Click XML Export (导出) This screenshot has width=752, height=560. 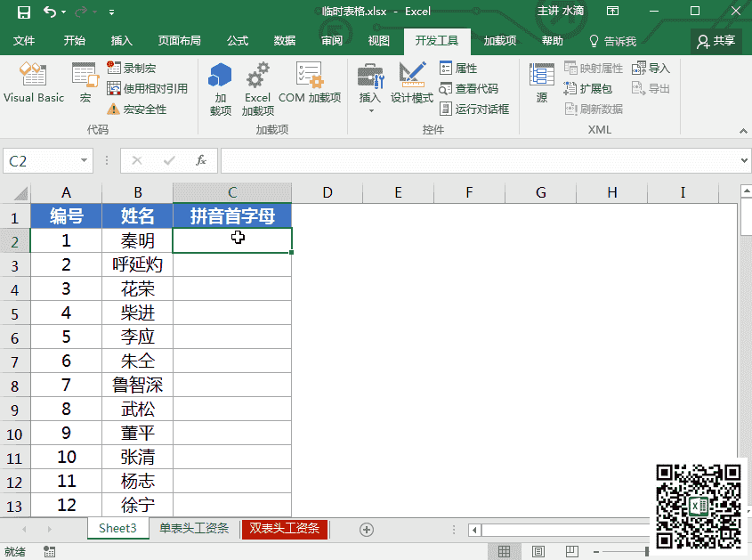[x=651, y=88]
